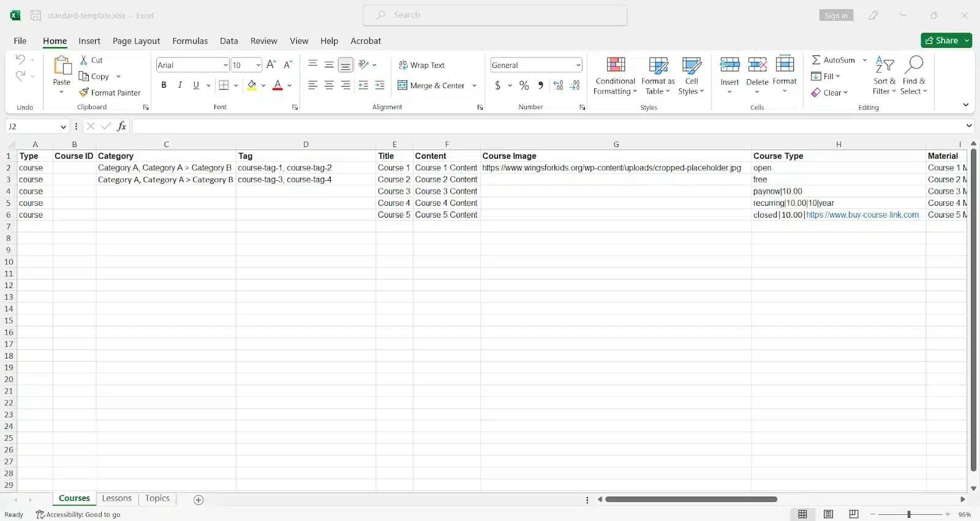Click Accessibility: Good to go status
980x521 pixels.
(78, 514)
